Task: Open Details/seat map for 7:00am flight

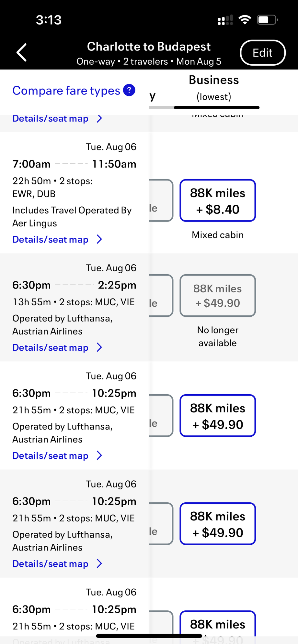Action: click(51, 240)
